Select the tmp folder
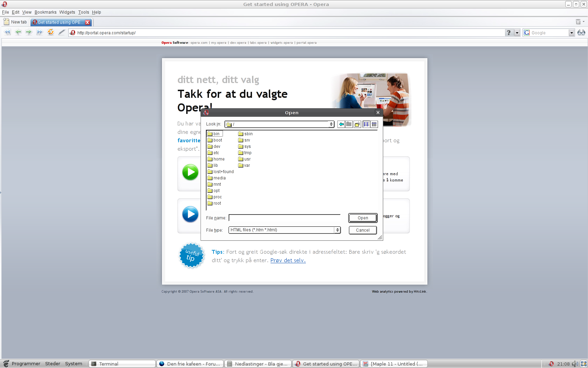This screenshot has width=588, height=368. coord(245,153)
